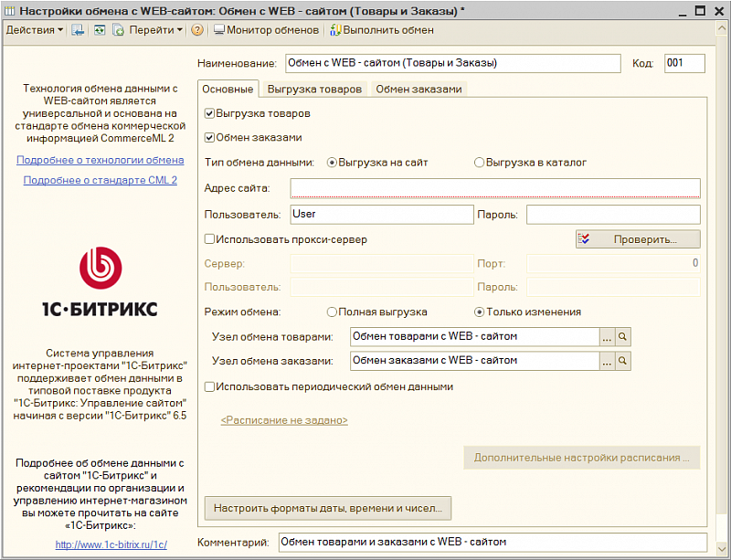Click the Адрес сайта input field
This screenshot has width=731, height=560.
point(495,188)
